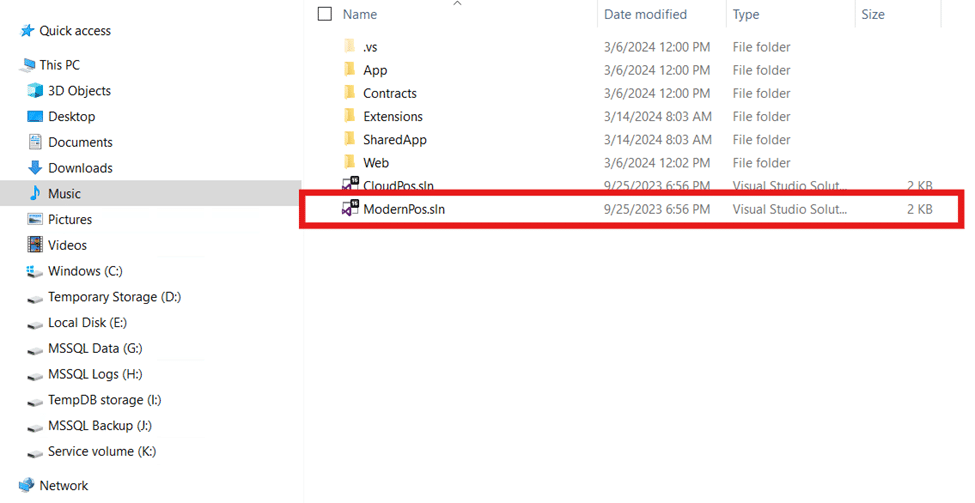Select the Extensions folder name
Screen dimensions: 975x503
coord(393,116)
